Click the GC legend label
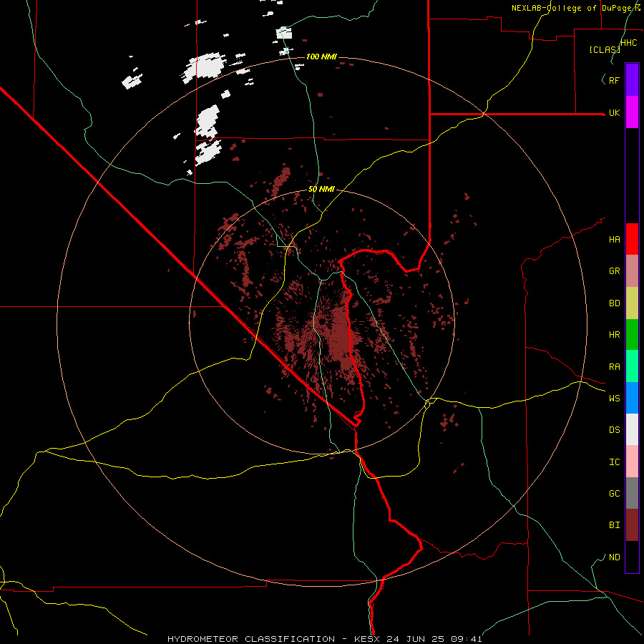This screenshot has width=644, height=644. pyautogui.click(x=614, y=494)
